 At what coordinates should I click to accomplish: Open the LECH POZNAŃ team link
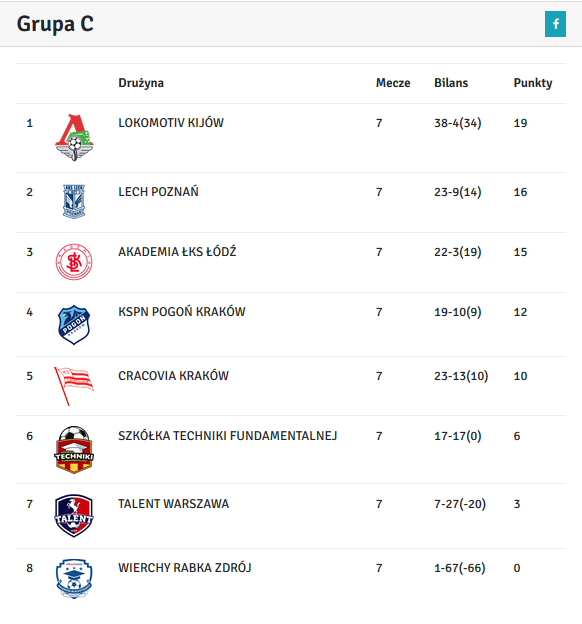[x=158, y=192]
